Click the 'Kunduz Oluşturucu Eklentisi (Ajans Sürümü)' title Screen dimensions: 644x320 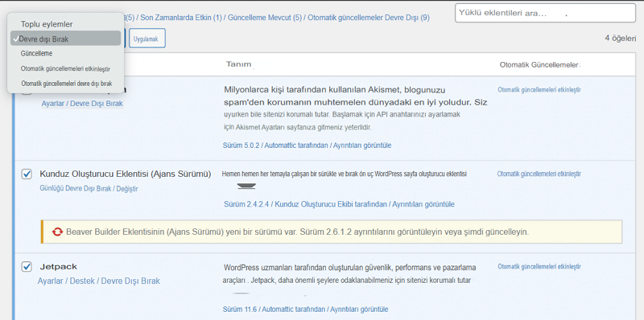(x=126, y=174)
